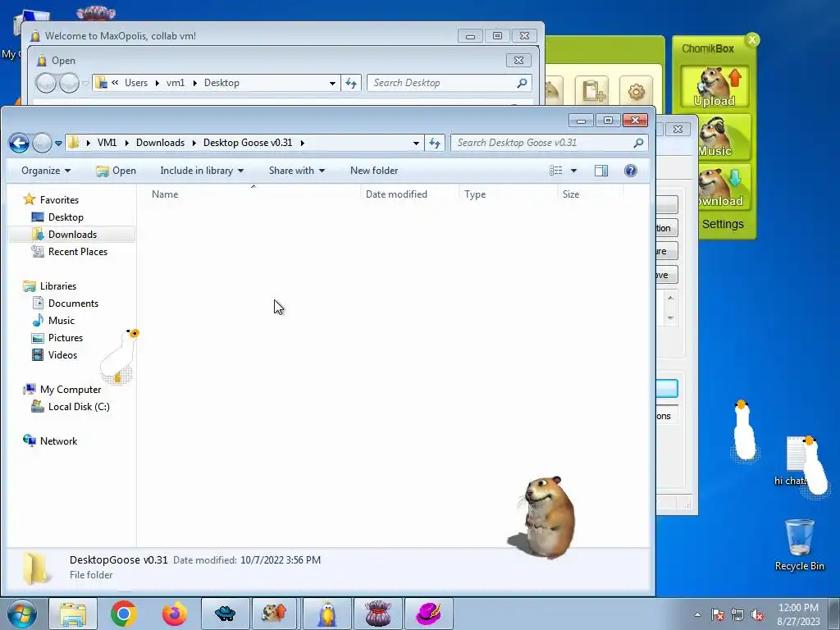Open the Start menu

[x=21, y=614]
